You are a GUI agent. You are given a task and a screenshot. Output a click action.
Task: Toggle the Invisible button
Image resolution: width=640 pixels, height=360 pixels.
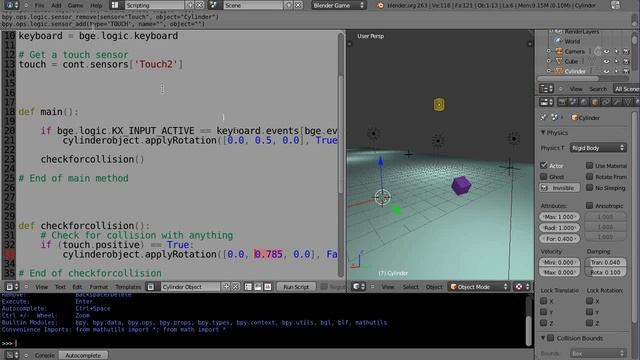(x=559, y=188)
